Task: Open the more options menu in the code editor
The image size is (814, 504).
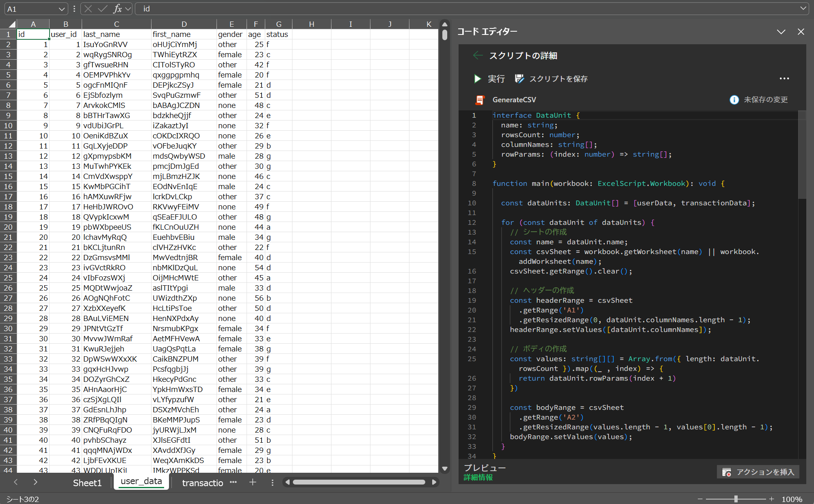Action: (x=784, y=78)
